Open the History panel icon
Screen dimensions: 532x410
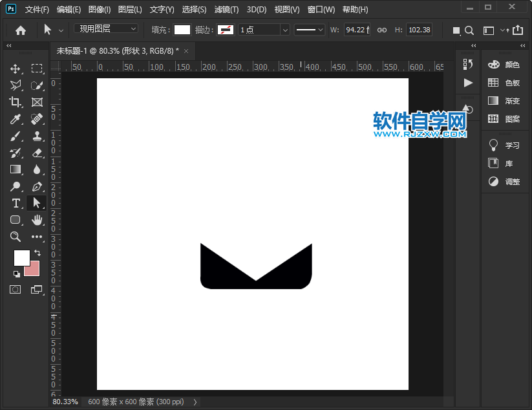pos(468,63)
